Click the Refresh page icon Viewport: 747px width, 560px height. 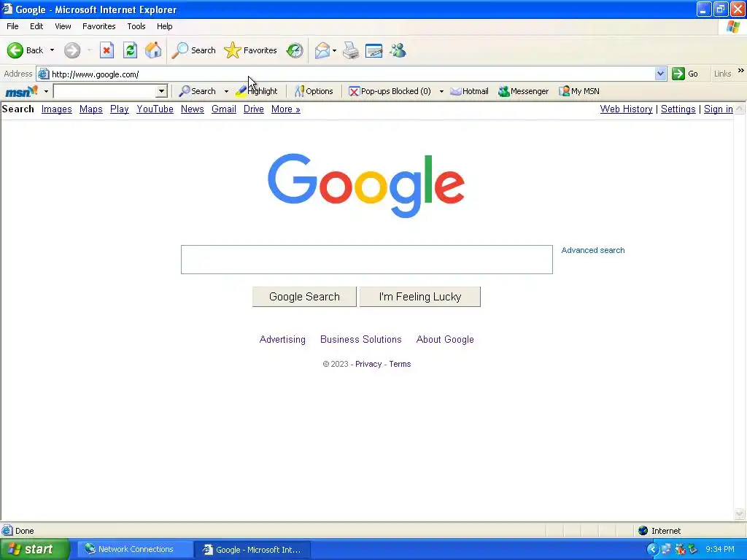pyautogui.click(x=130, y=50)
